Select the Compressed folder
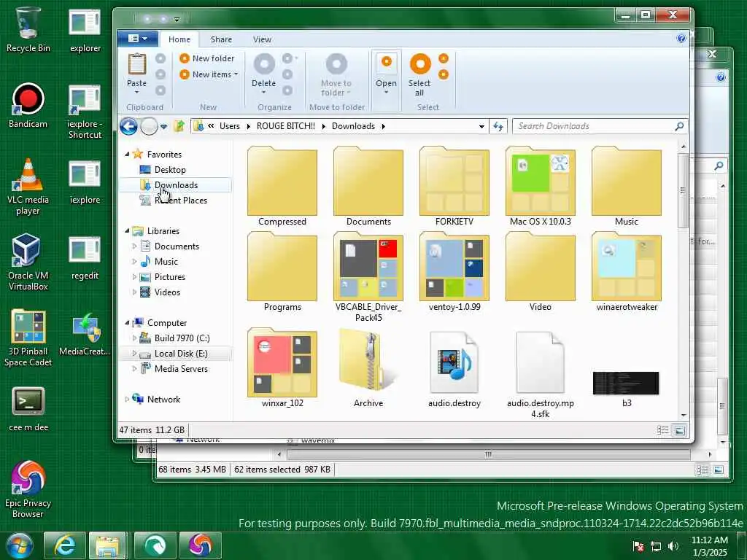Viewport: 747px width, 560px height. pos(282,187)
